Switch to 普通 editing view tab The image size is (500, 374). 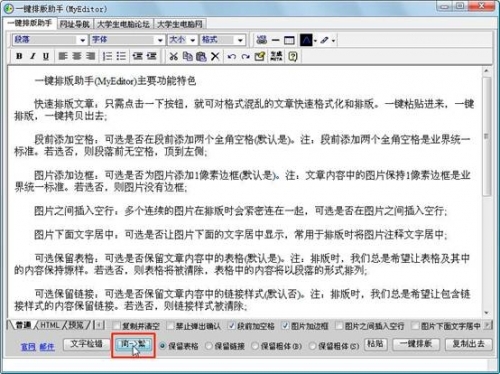[x=23, y=325]
